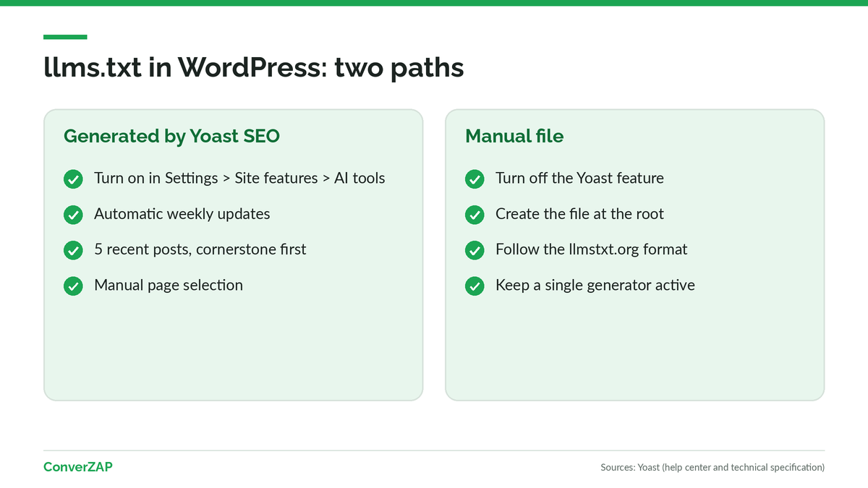Click the checkmark icon next to "Manual page selection"

[x=73, y=286]
